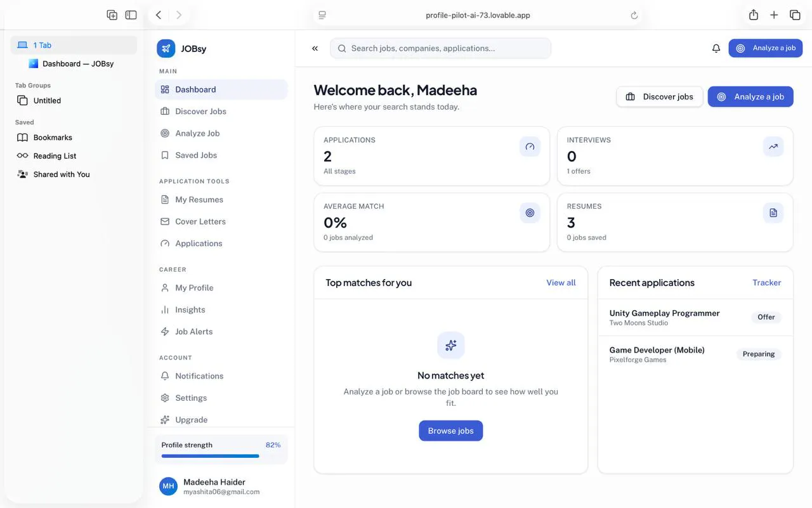Click the Applications stat card value 2
The width and height of the screenshot is (812, 508).
click(327, 156)
